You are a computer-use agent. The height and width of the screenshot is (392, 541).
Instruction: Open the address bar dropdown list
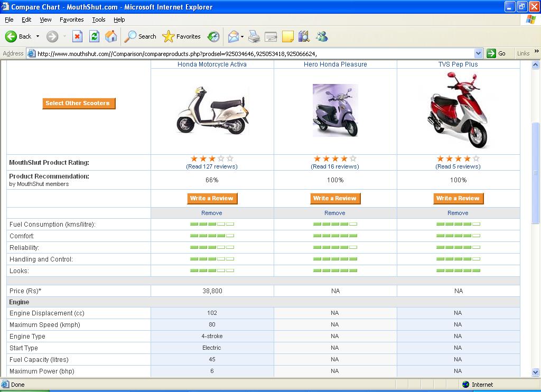click(478, 53)
